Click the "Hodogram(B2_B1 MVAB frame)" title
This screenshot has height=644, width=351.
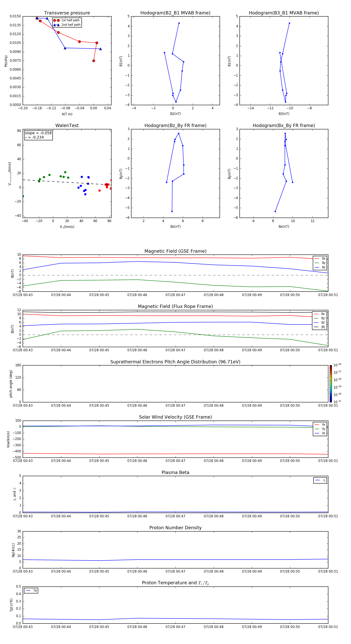click(x=175, y=13)
